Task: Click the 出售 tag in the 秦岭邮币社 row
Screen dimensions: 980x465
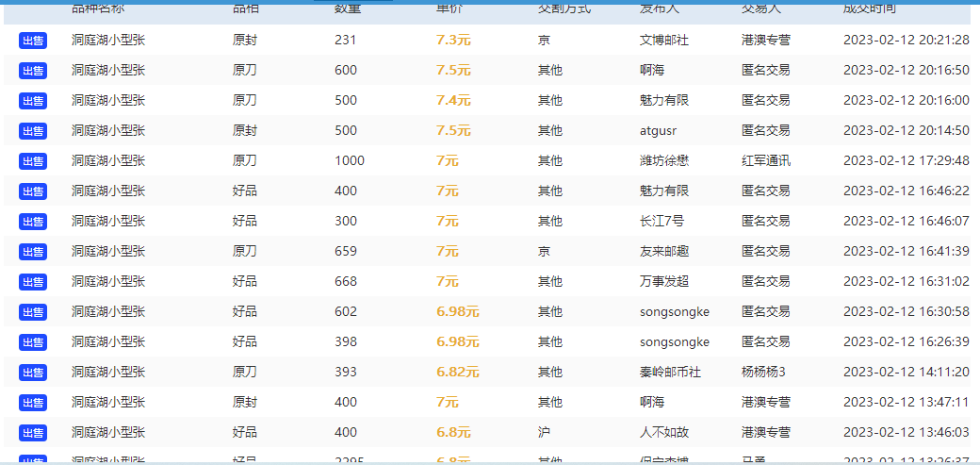Action: pos(33,373)
